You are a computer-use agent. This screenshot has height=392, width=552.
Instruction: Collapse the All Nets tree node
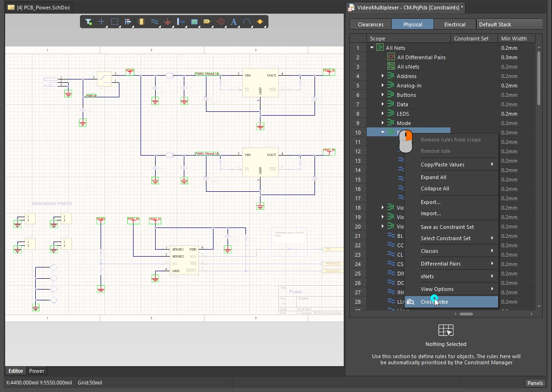[x=372, y=48]
